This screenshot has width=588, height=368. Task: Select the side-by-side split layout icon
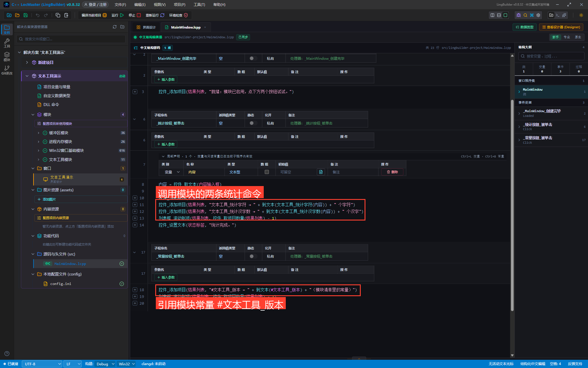(x=492, y=15)
